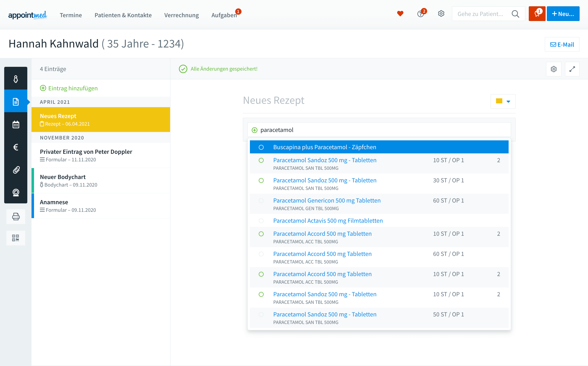Click the QR code icon
The height and width of the screenshot is (366, 588).
point(16,238)
